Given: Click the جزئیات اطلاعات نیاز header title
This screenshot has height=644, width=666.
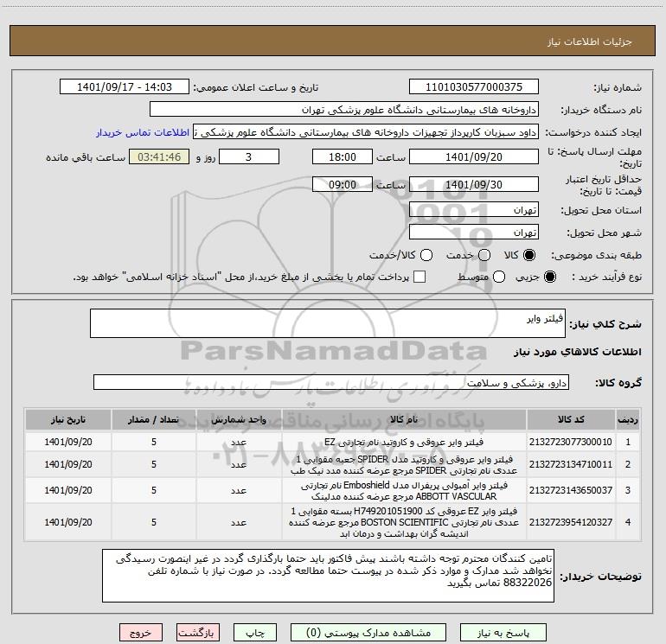Looking at the screenshot, I should (590, 41).
